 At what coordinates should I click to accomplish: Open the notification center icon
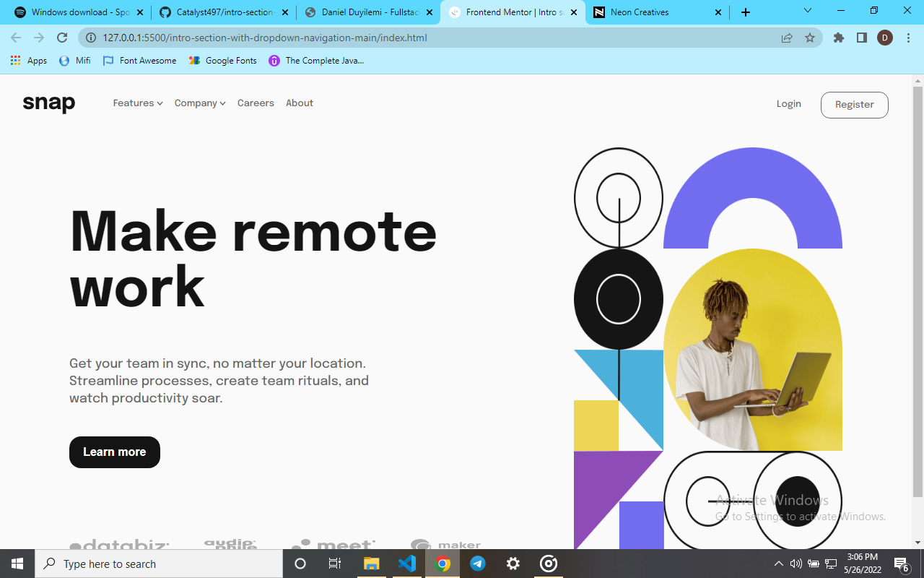point(902,564)
